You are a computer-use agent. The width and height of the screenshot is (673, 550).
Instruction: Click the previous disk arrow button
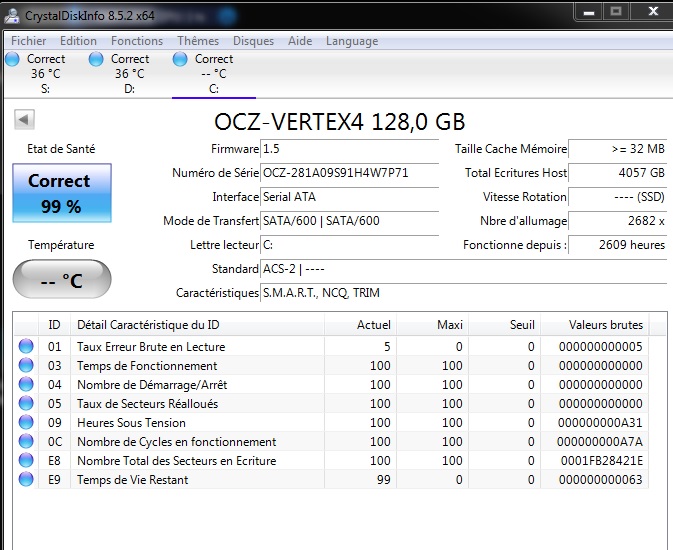(24, 119)
